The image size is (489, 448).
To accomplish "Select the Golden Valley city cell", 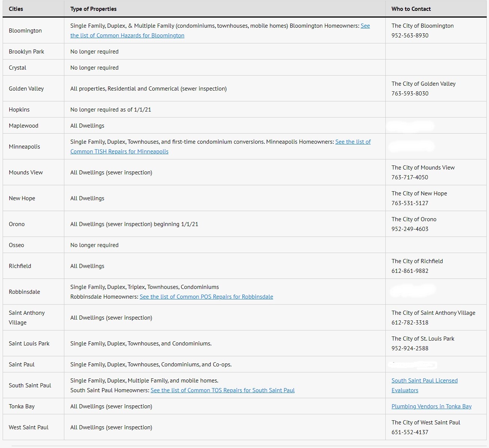I will coord(33,89).
